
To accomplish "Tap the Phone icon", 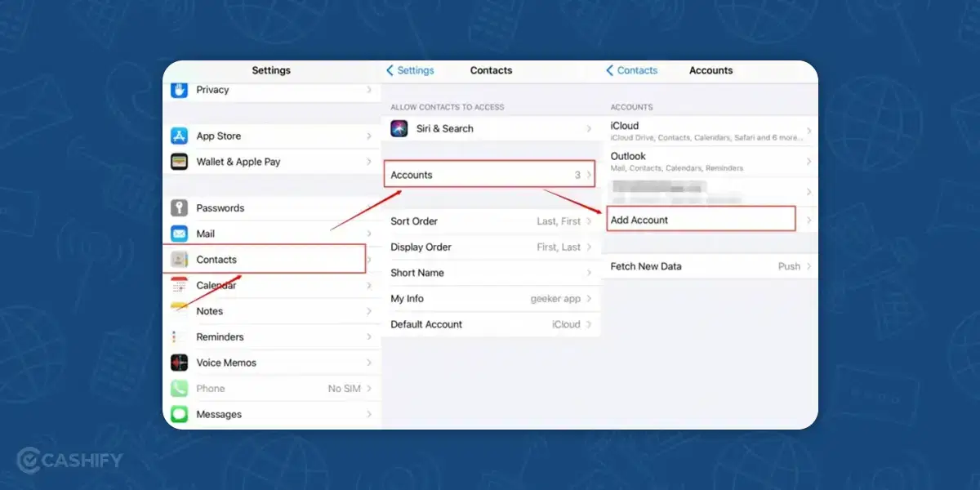I will [x=179, y=388].
